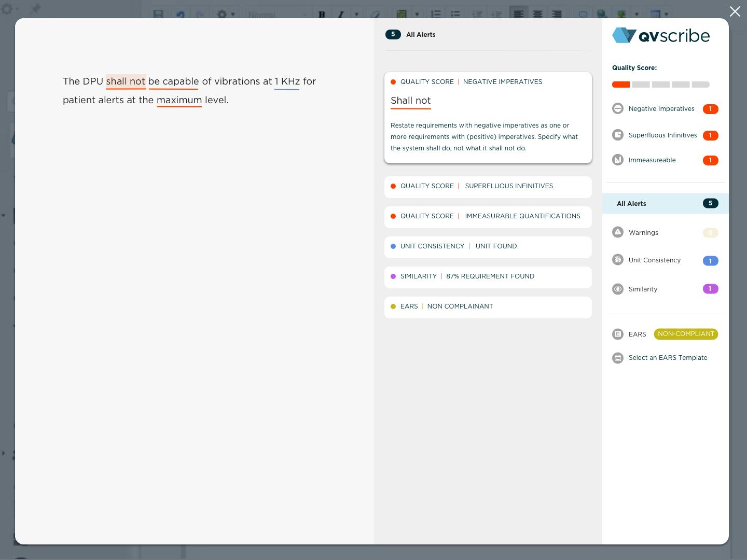Click the Superfluous Infinitives icon in sidebar
Image resolution: width=747 pixels, height=560 pixels.
[x=618, y=135]
